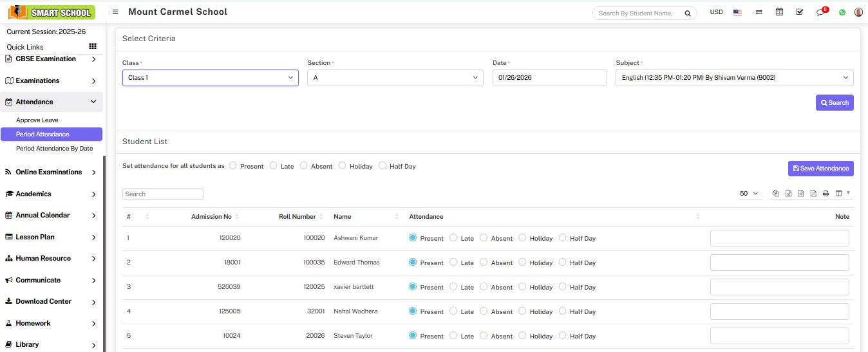This screenshot has height=352, width=868.
Task: Click the Note field for Nehal Wadhera
Action: [x=779, y=311]
